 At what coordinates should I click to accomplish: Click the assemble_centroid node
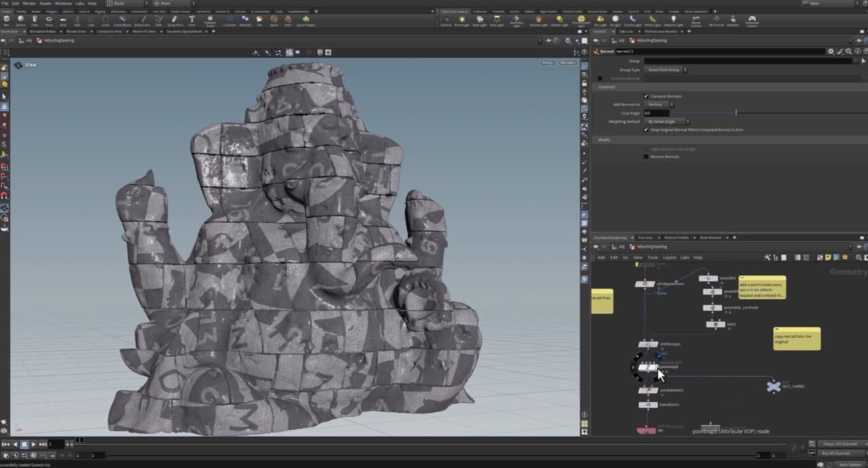(713, 307)
